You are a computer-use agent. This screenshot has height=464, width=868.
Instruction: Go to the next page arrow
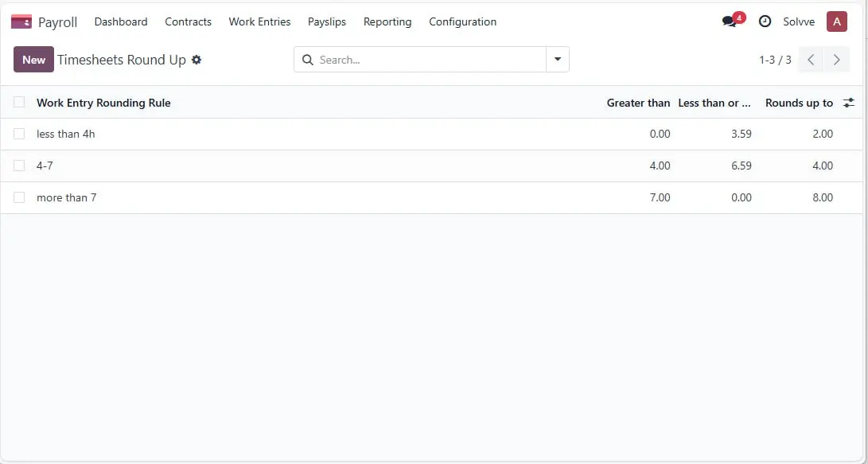pos(836,60)
